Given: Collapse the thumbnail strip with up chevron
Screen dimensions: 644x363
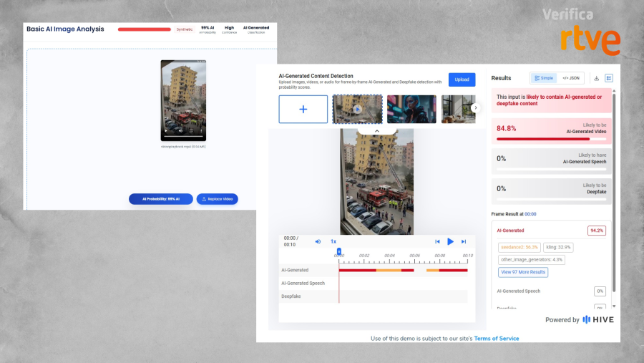Looking at the screenshot, I should click(377, 131).
